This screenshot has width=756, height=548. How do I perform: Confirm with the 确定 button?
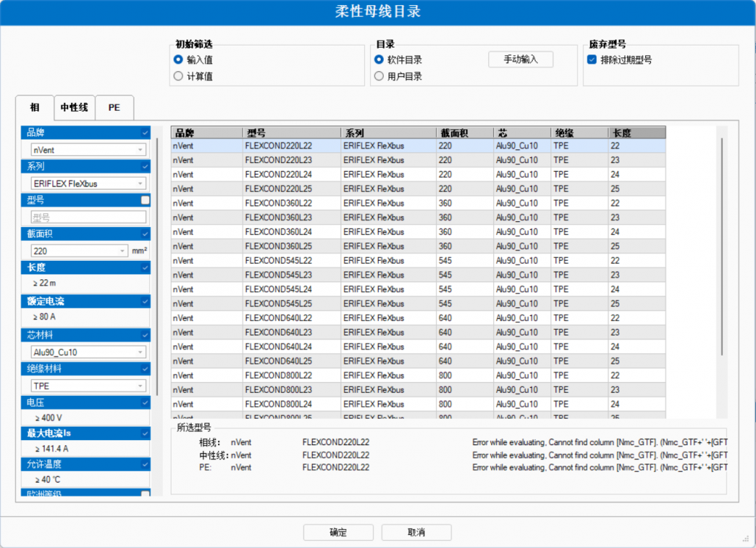[338, 533]
